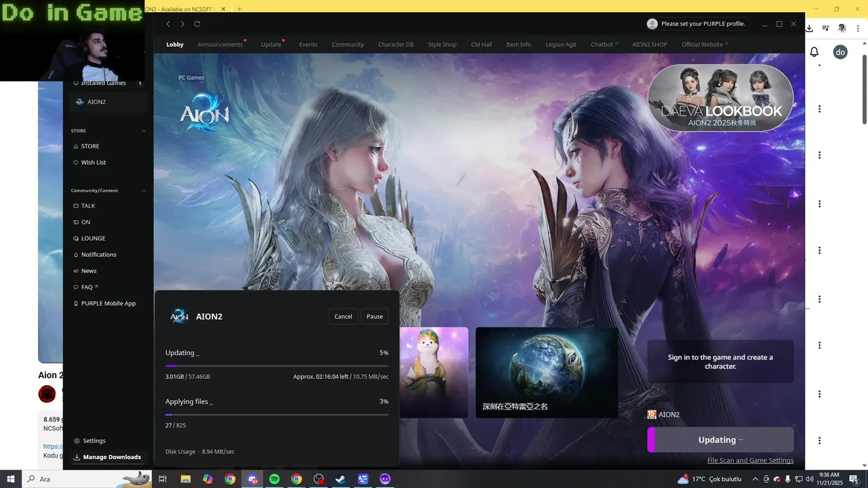868x488 pixels.
Task: Open the Chrome profile picture
Action: pyautogui.click(x=842, y=28)
